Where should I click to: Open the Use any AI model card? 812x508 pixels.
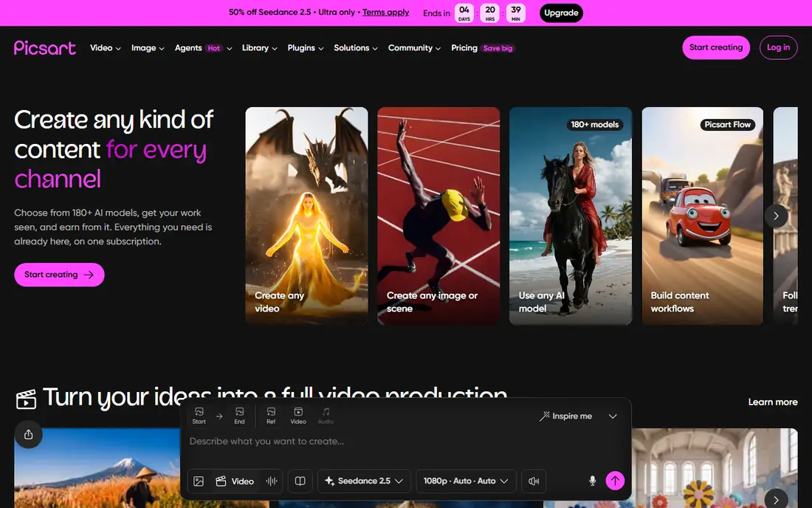click(571, 216)
